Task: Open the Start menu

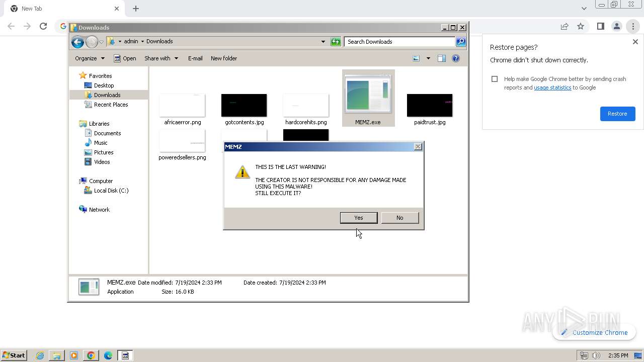Action: point(14,355)
